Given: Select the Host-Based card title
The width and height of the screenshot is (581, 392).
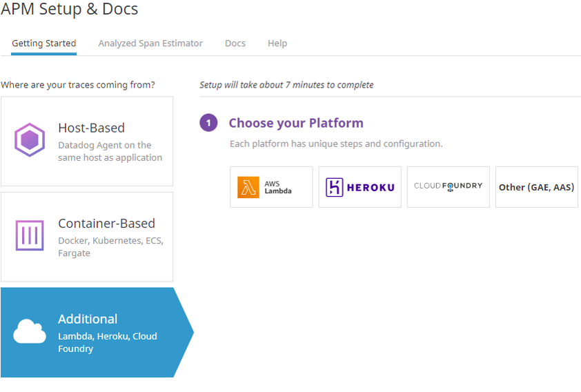Looking at the screenshot, I should coord(91,128).
